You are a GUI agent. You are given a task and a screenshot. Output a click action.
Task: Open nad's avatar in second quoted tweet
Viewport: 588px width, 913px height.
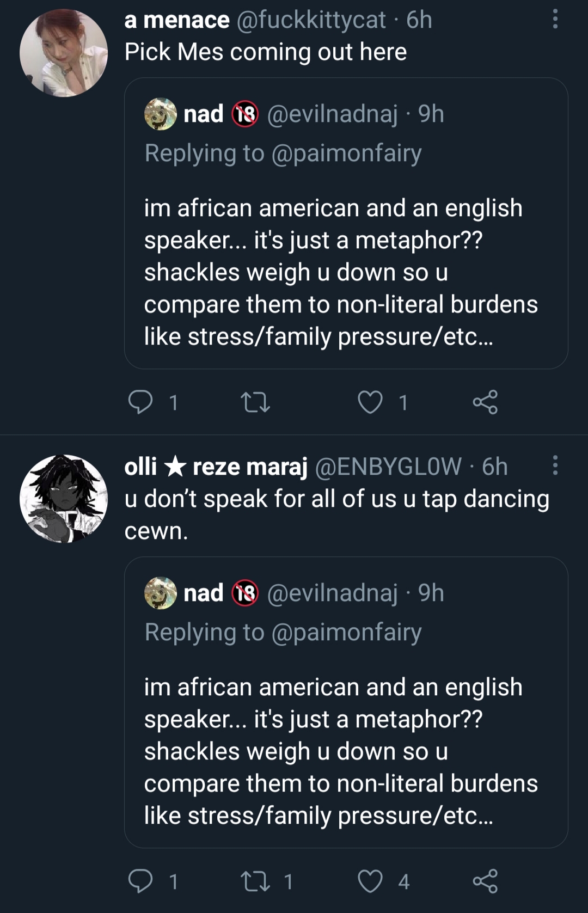tap(161, 593)
